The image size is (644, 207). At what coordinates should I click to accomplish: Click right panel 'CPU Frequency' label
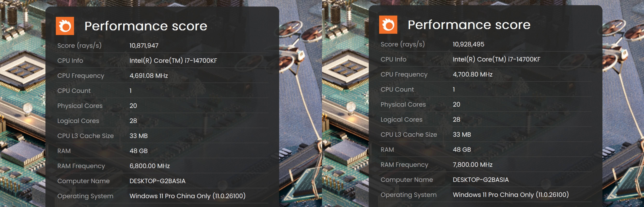click(x=404, y=75)
